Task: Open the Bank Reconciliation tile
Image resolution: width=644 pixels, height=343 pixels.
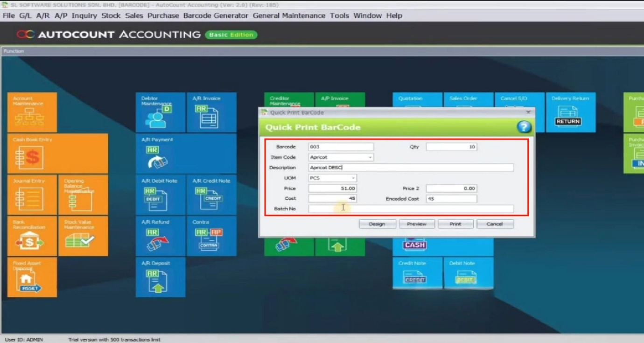Action: [32, 236]
